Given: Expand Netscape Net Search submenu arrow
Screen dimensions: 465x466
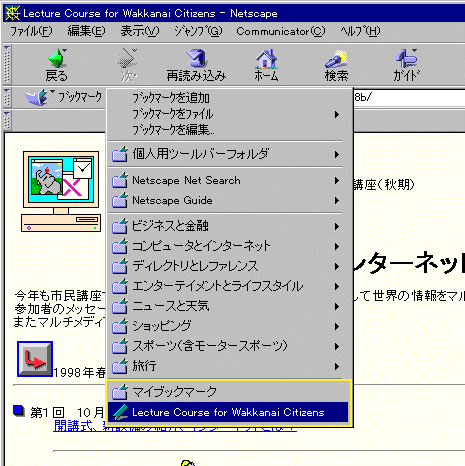Looking at the screenshot, I should pos(337,180).
